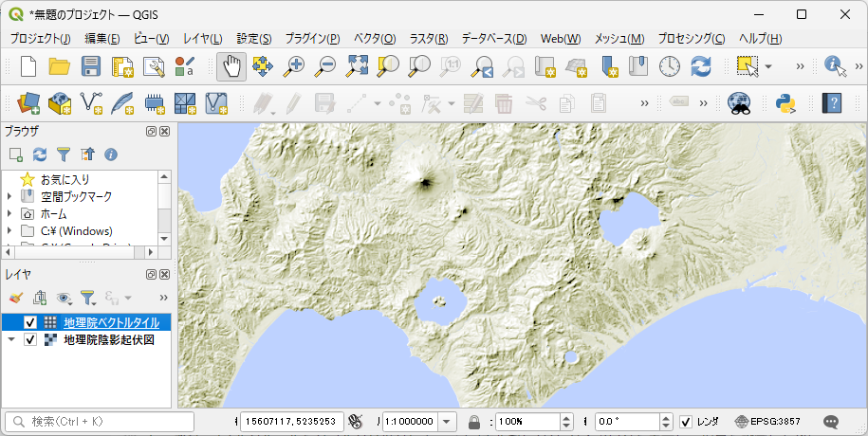
Task: Toggle visibility of 地理院ベクトルタイル layer
Action: [x=30, y=322]
